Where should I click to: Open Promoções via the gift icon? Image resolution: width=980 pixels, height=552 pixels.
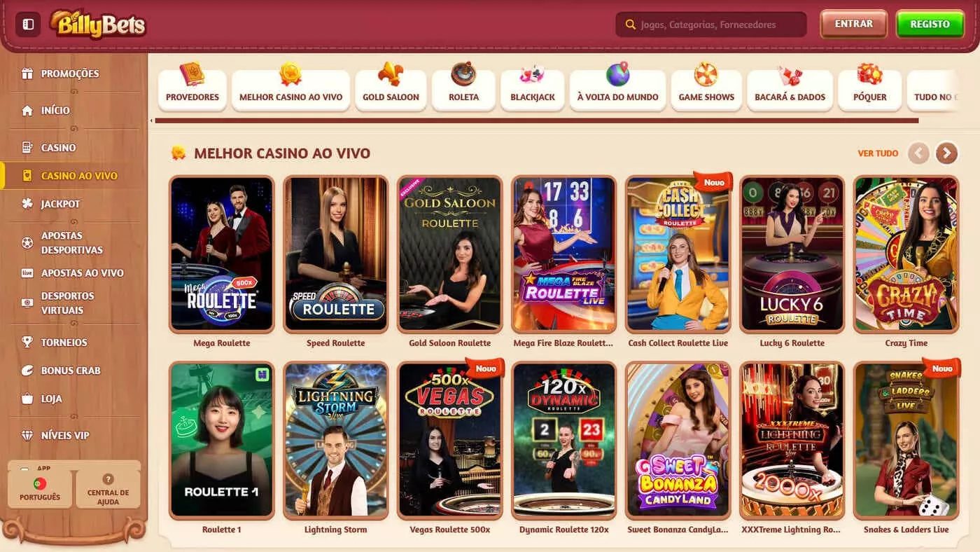point(27,74)
